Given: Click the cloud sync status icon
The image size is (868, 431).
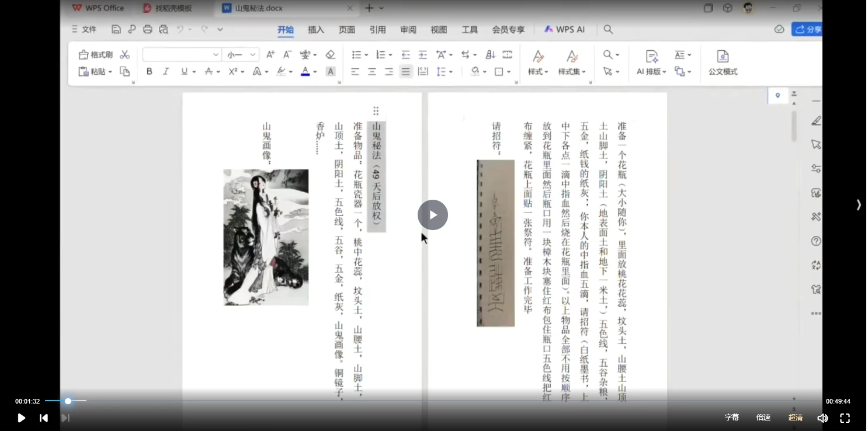Looking at the screenshot, I should click(779, 29).
